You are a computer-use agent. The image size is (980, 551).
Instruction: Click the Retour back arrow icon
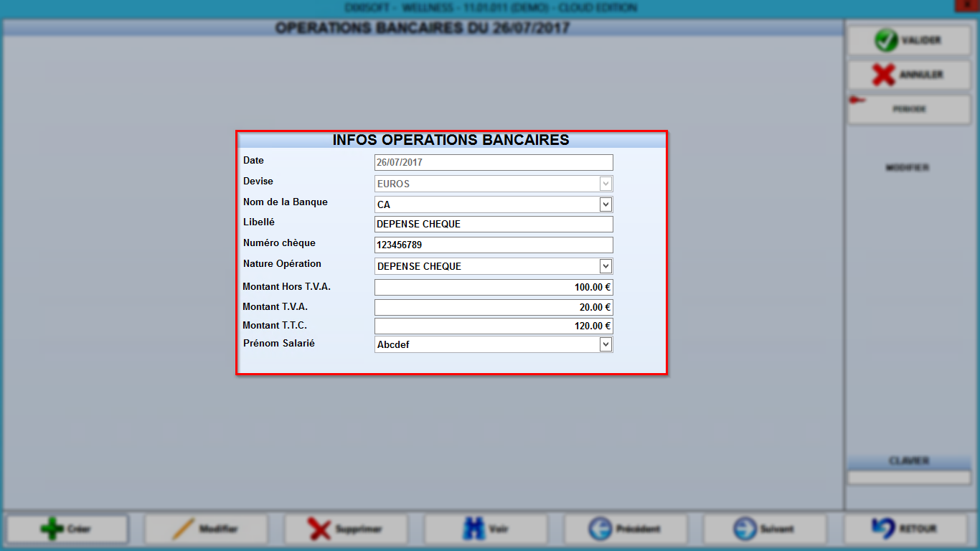pos(883,529)
